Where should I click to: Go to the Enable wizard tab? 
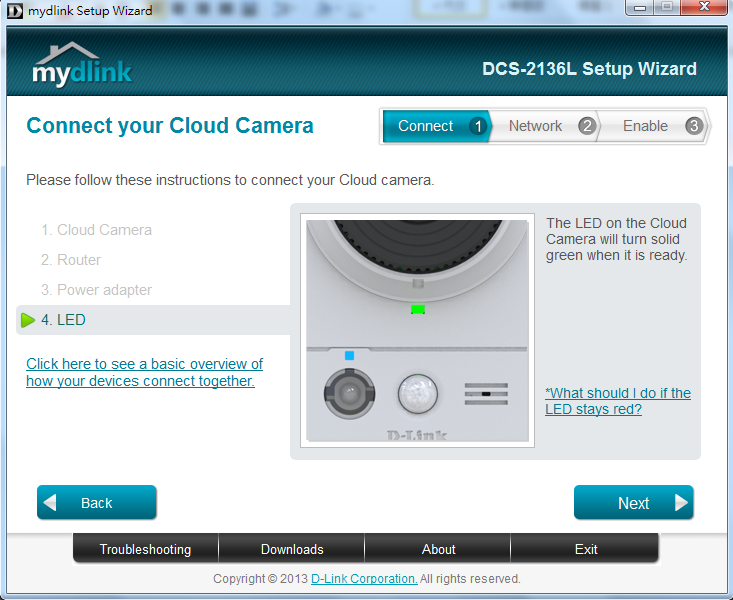[645, 126]
